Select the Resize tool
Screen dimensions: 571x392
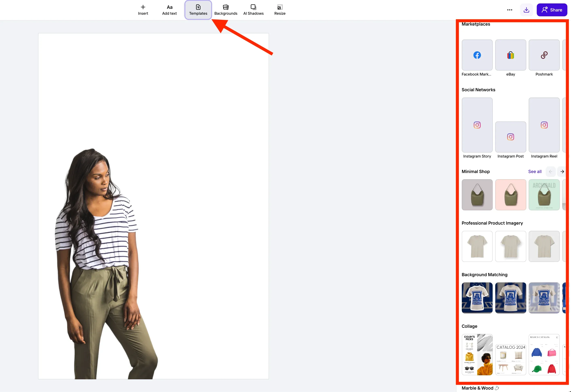280,10
